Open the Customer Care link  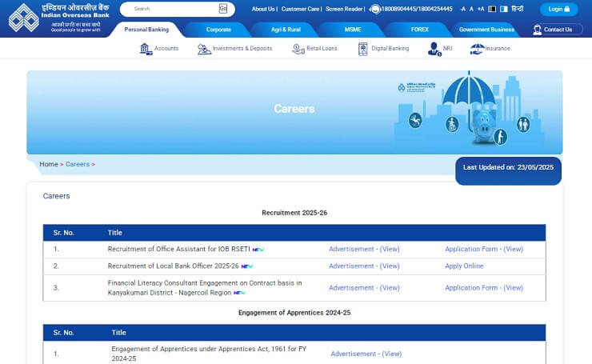point(300,9)
